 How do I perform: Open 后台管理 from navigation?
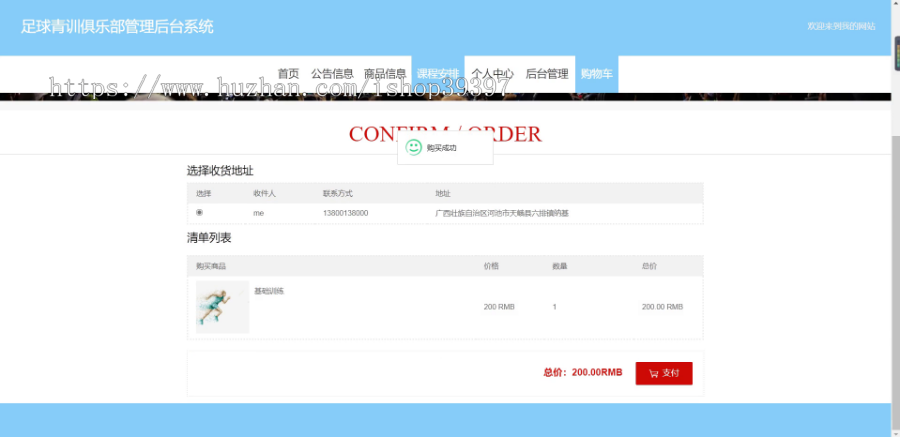547,74
